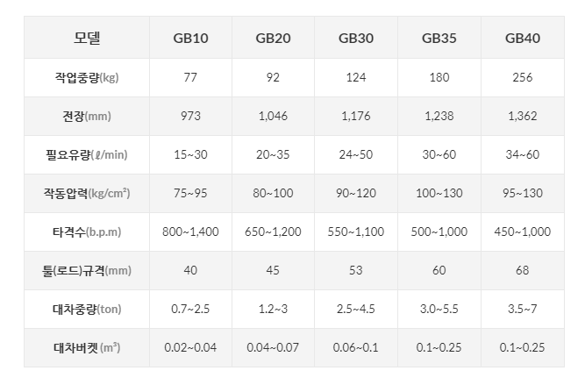Screen dimensions: 585x392
Task: Click the 800~1,400 impact rate cell
Action: (x=190, y=232)
